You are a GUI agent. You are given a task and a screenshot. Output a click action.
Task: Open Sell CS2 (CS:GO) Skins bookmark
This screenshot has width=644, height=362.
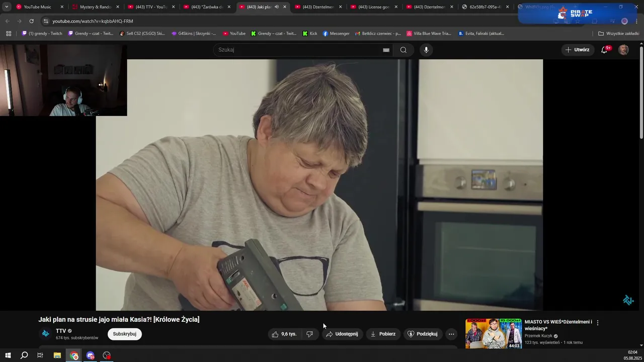point(142,34)
